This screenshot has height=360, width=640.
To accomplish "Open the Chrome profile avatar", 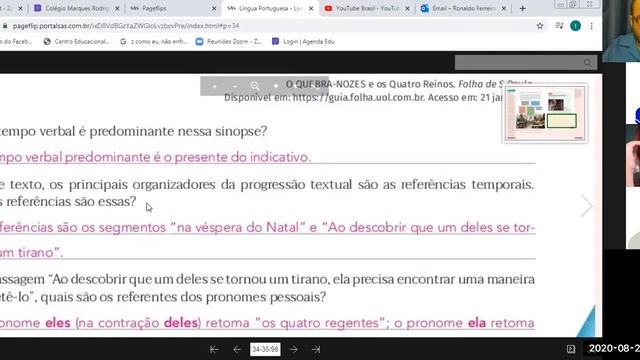I will 576,26.
